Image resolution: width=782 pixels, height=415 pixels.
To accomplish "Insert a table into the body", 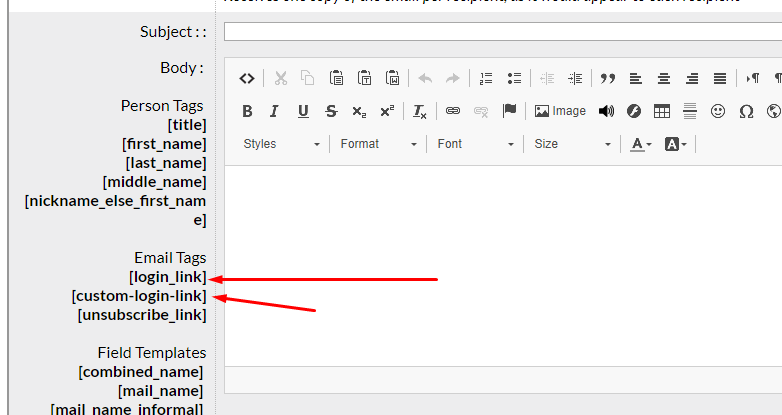I will pos(662,111).
